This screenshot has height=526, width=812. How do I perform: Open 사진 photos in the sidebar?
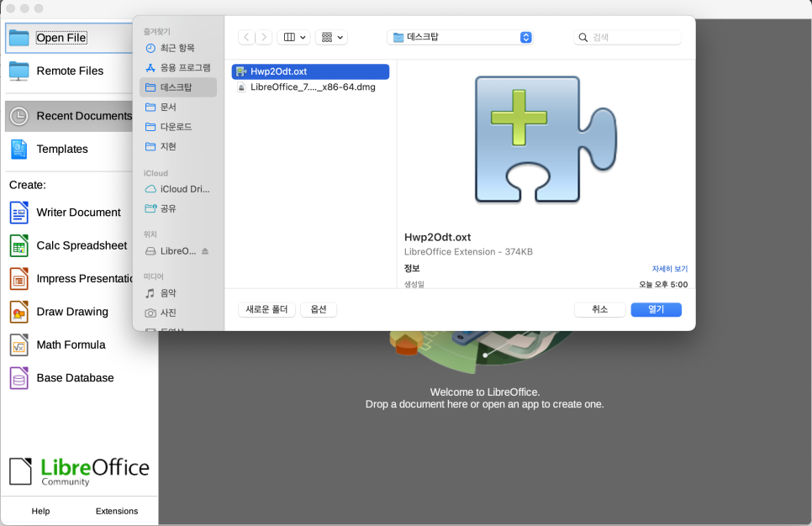177,313
